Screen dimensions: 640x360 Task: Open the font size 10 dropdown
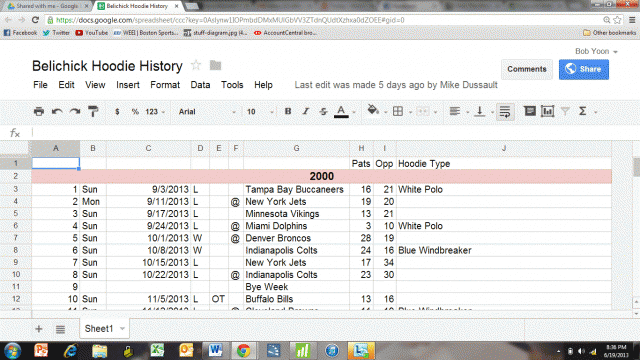click(x=260, y=111)
